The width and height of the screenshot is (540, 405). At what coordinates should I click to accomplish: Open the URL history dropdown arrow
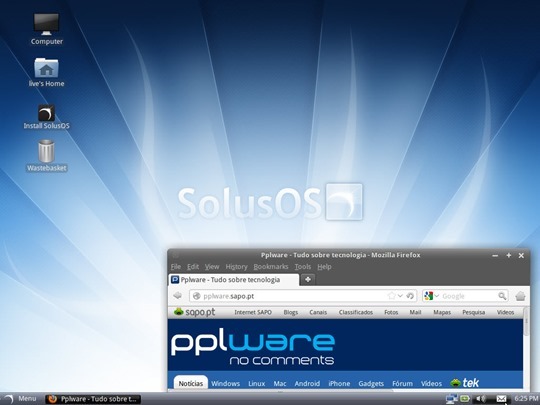pyautogui.click(x=400, y=296)
